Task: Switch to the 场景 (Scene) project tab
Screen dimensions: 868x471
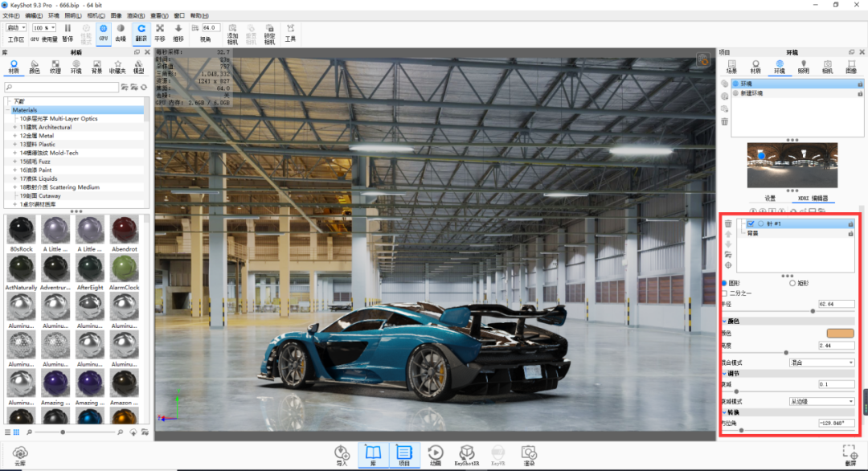Action: (x=731, y=67)
